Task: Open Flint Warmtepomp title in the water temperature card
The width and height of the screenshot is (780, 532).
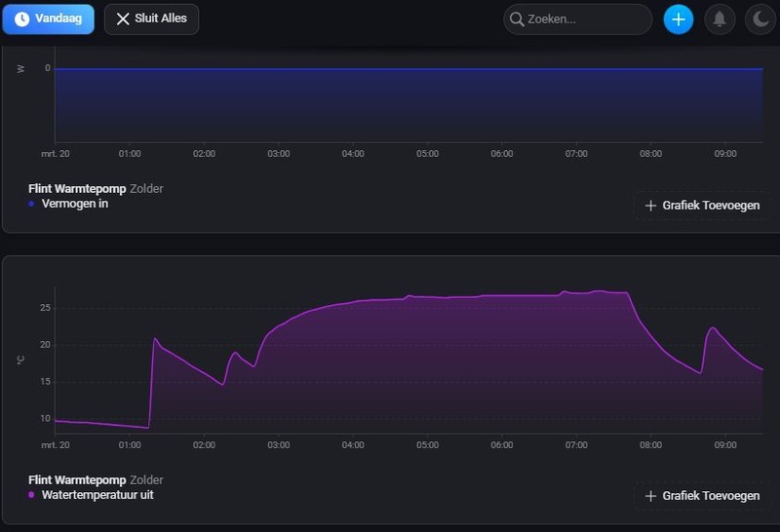Action: [x=77, y=480]
